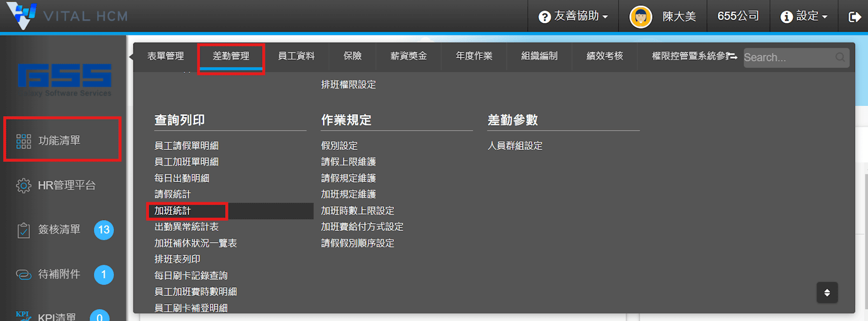Click the up-down scroll arrow button
The width and height of the screenshot is (868, 321).
click(827, 293)
